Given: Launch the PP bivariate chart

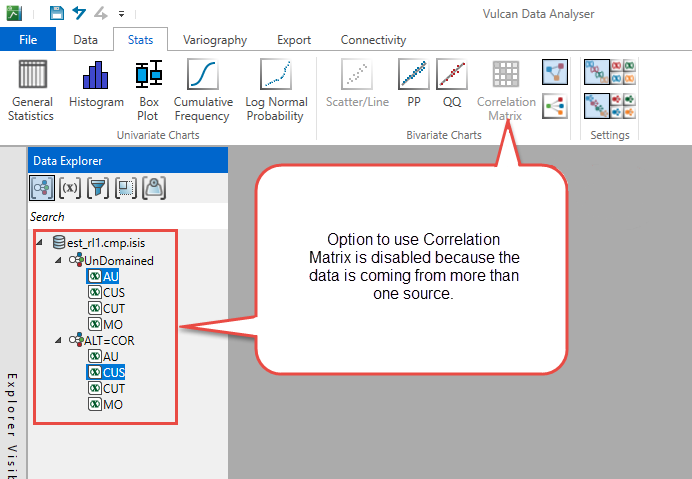Looking at the screenshot, I should (x=413, y=85).
